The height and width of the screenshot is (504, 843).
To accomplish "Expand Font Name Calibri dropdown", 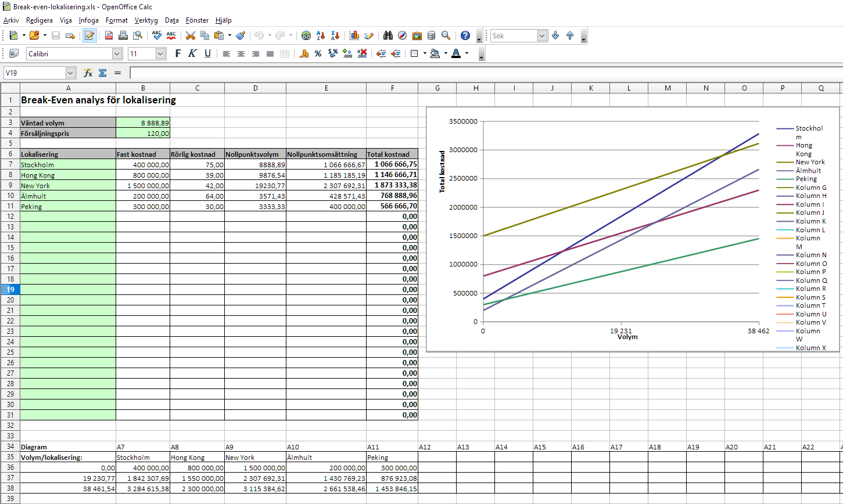I will coord(117,53).
